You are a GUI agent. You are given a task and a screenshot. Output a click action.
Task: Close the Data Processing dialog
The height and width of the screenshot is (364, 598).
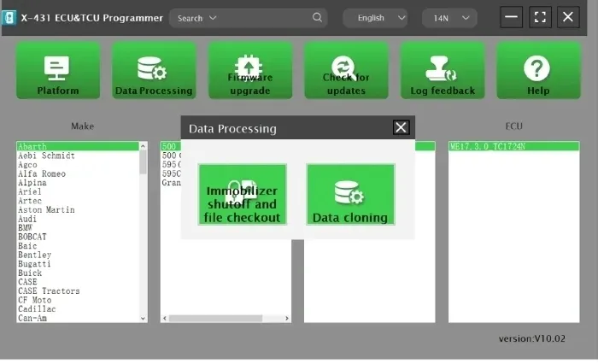(x=401, y=127)
